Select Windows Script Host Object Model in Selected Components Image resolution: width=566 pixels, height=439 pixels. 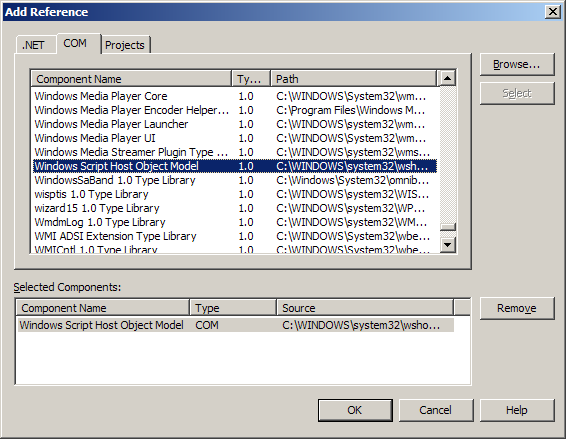coord(236,325)
